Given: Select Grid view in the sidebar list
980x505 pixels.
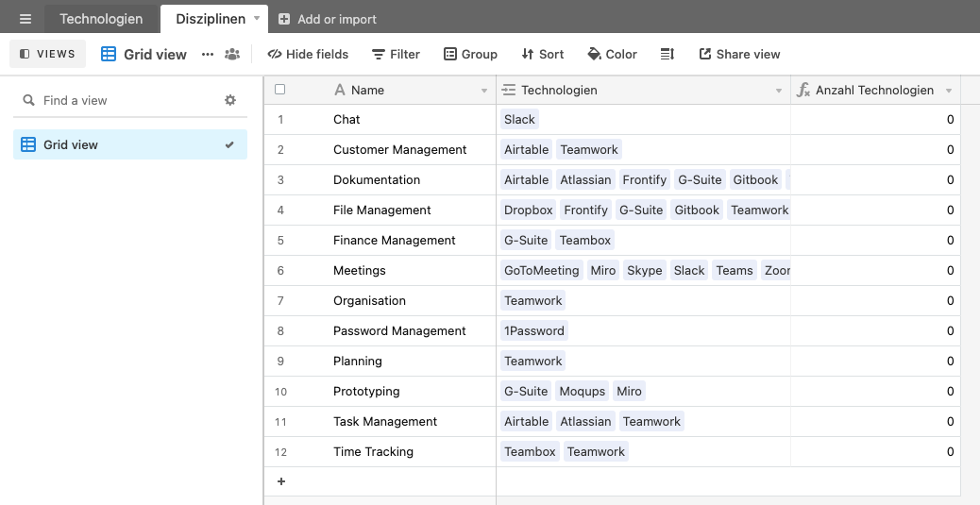Looking at the screenshot, I should pos(130,144).
